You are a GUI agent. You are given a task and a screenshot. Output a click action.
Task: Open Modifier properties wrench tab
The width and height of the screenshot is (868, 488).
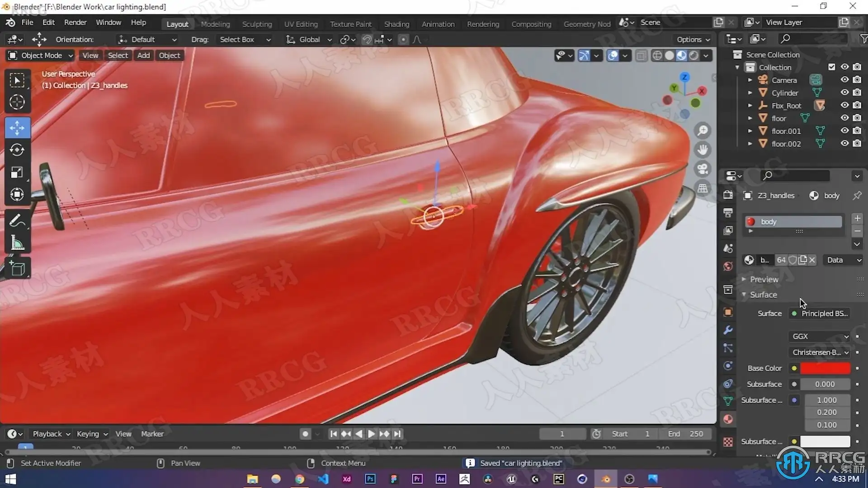pos(728,330)
